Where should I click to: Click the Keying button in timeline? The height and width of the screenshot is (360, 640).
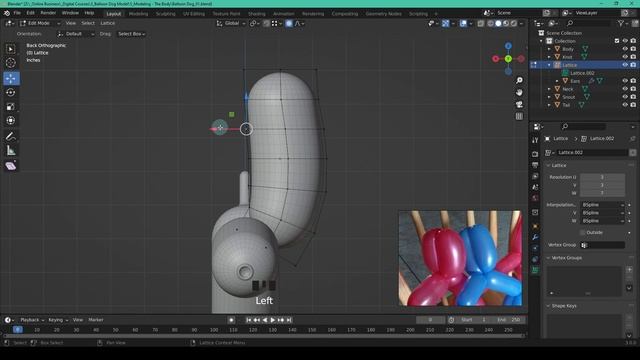click(58, 320)
